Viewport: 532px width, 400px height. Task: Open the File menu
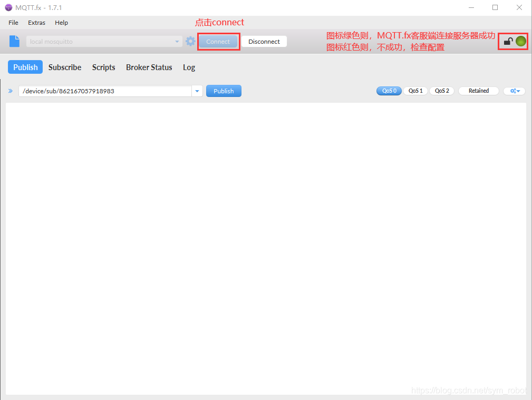(x=13, y=23)
